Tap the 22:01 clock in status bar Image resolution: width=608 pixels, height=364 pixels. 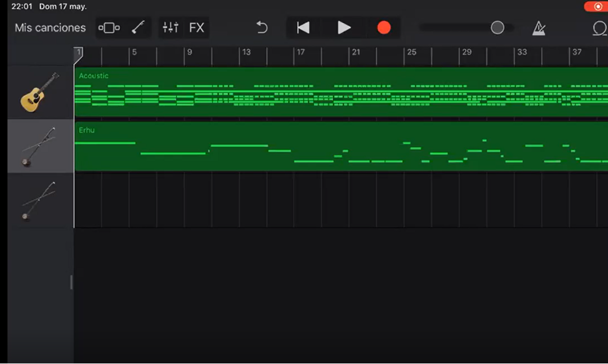pos(22,7)
